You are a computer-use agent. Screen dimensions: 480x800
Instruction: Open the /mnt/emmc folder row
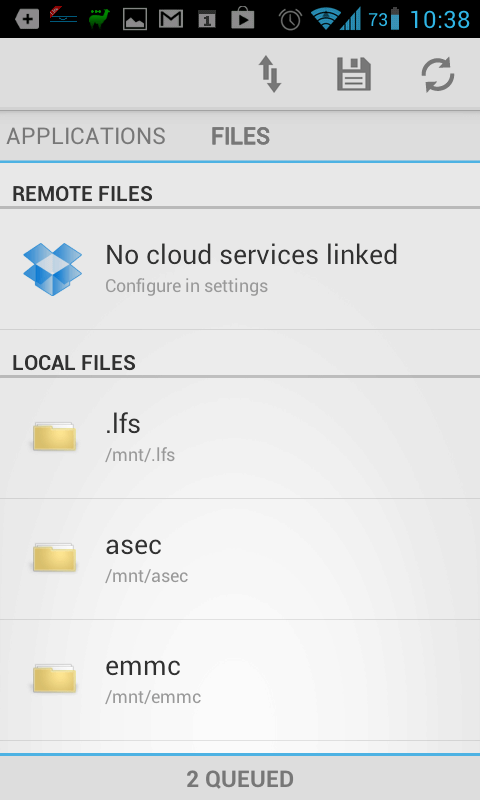point(240,680)
